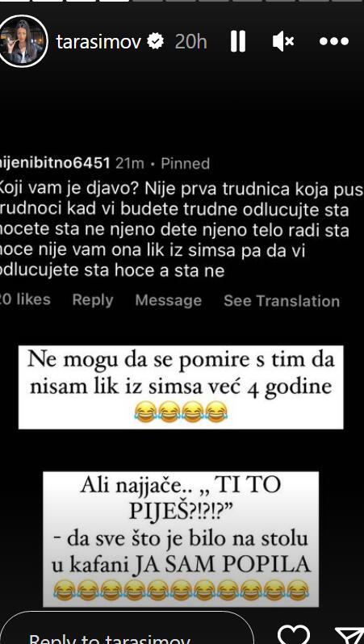Tap the 'JA SAM POPILA' text sticker
The width and height of the screenshot is (364, 644).
(x=181, y=539)
